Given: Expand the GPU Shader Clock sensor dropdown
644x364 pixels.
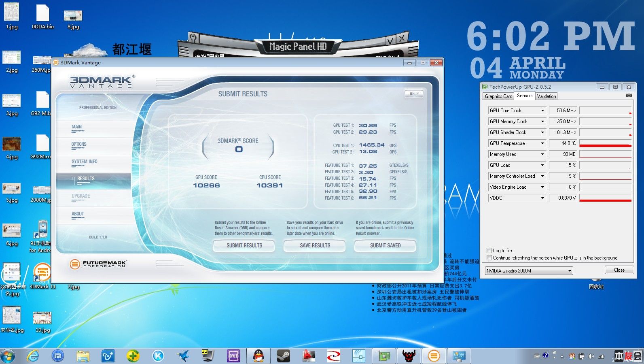Looking at the screenshot, I should click(542, 132).
